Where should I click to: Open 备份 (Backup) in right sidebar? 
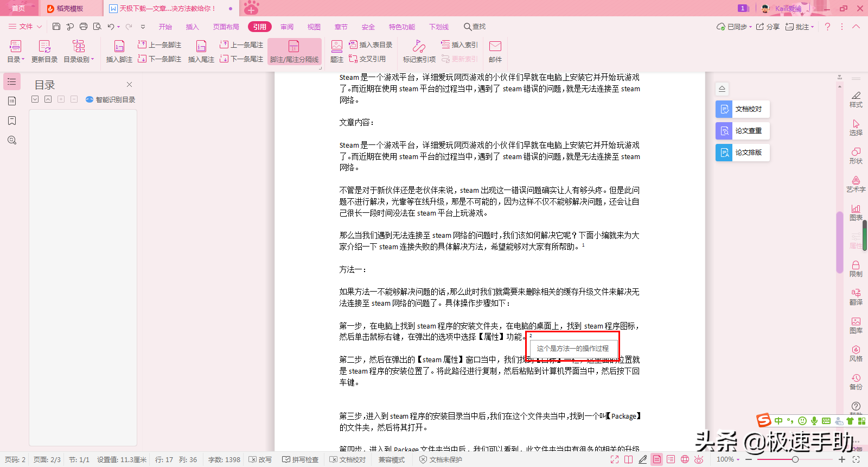(856, 382)
